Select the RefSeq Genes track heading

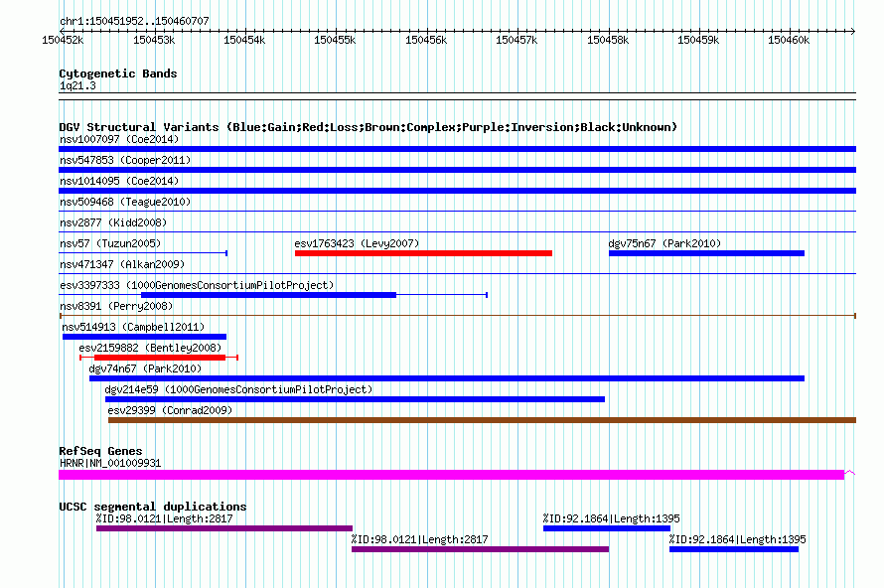pos(100,451)
